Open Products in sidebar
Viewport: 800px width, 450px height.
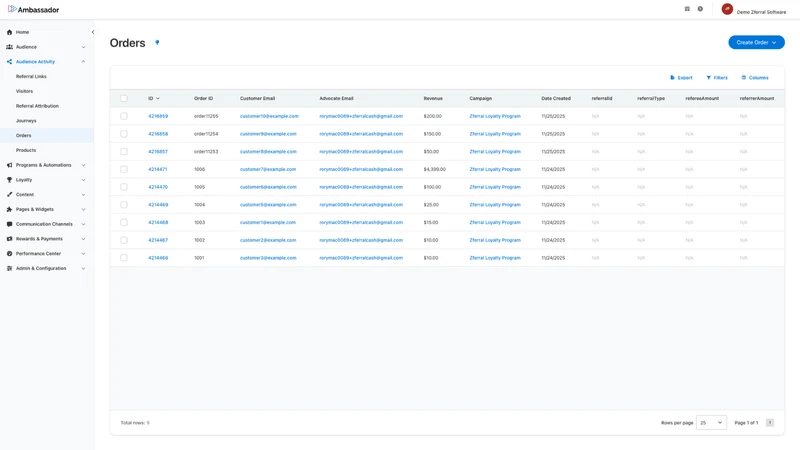point(26,151)
